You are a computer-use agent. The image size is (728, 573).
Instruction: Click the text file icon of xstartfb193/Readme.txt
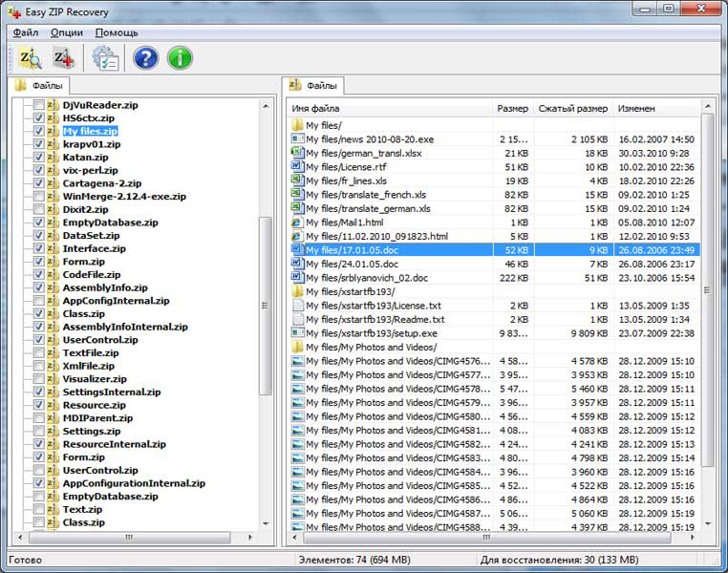[x=297, y=319]
